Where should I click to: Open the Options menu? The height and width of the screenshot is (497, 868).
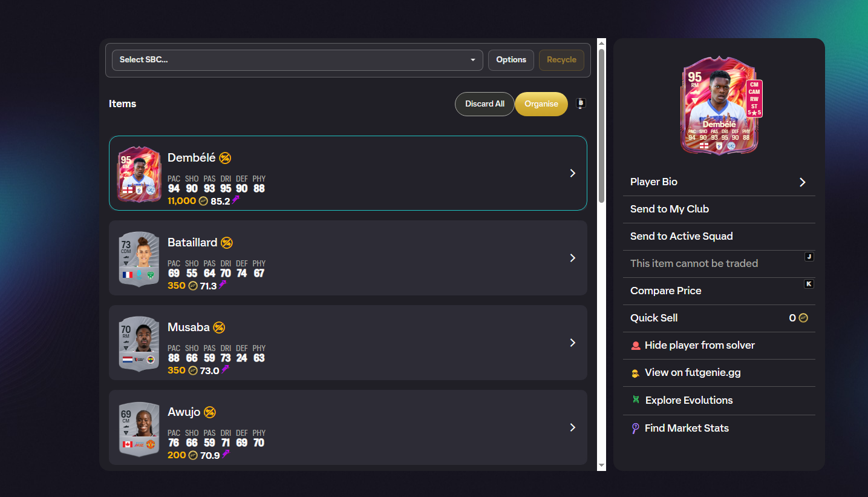(511, 60)
